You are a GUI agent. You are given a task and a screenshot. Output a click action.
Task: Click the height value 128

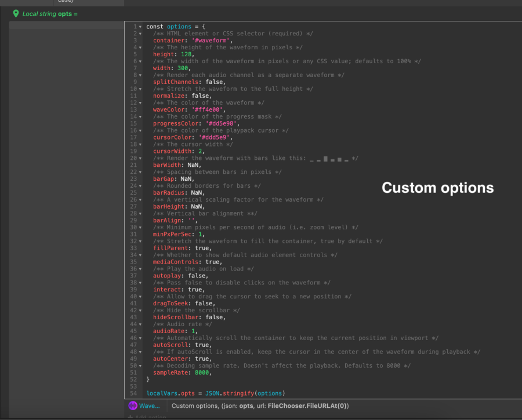pos(186,54)
